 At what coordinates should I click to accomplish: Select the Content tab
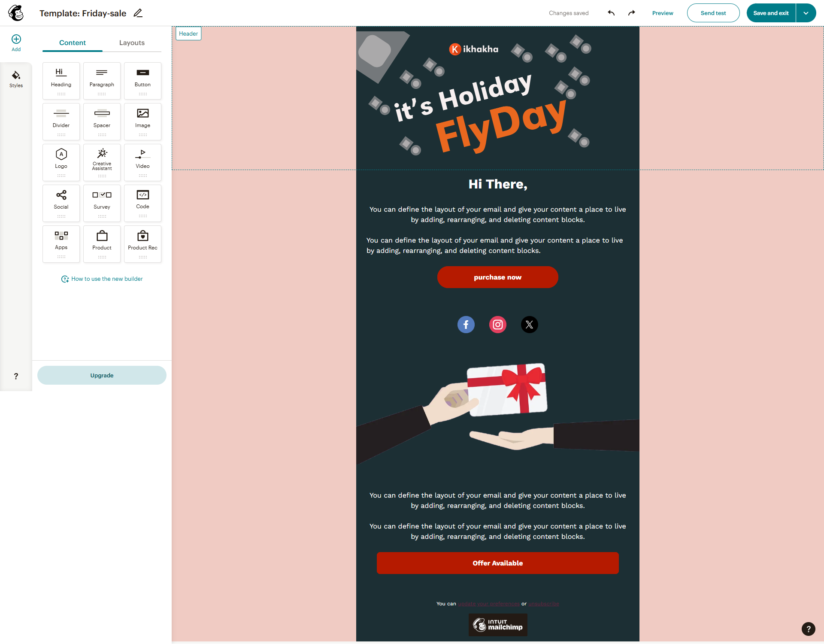[72, 43]
